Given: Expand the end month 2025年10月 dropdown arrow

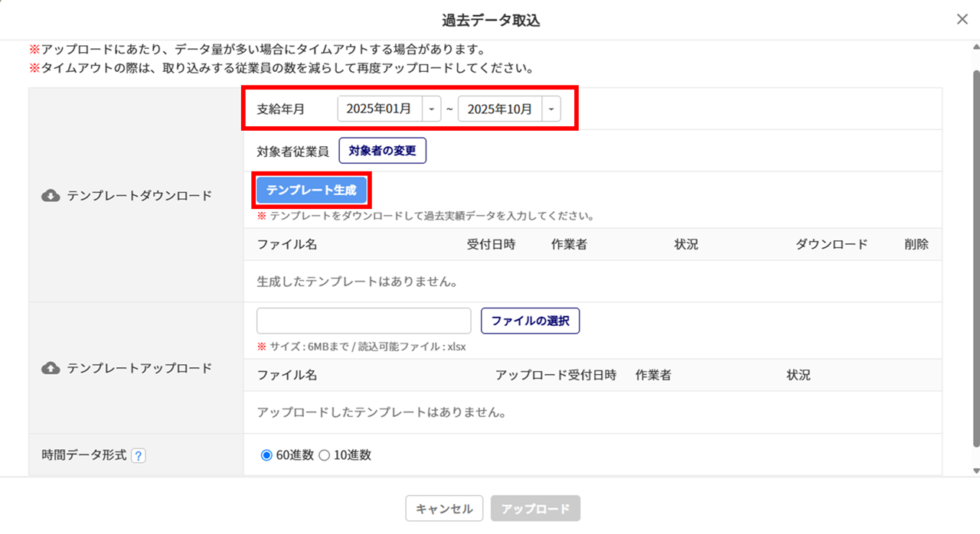Looking at the screenshot, I should [551, 109].
